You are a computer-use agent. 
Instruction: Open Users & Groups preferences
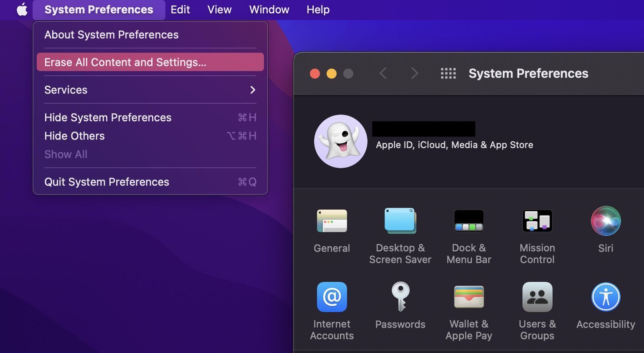coord(537,311)
